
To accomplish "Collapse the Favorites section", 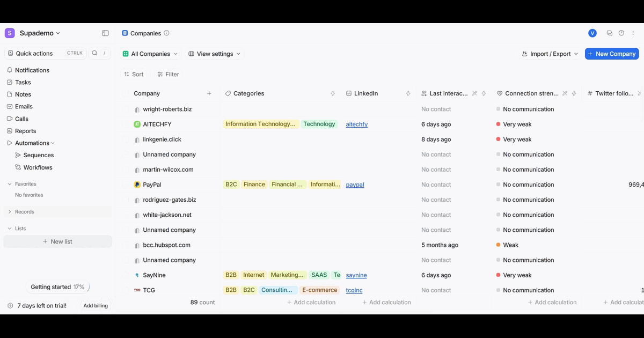I will (10, 184).
